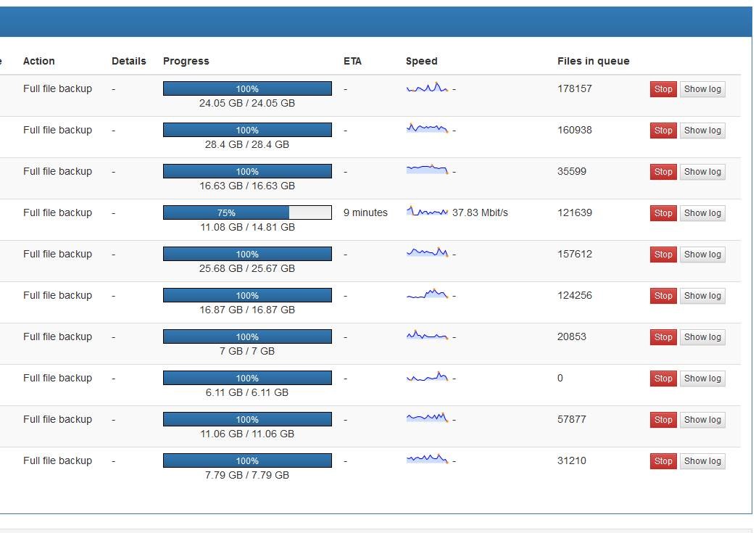
Task: Click the '11.06 GB / 11.06 GB' text
Action: pos(247,434)
